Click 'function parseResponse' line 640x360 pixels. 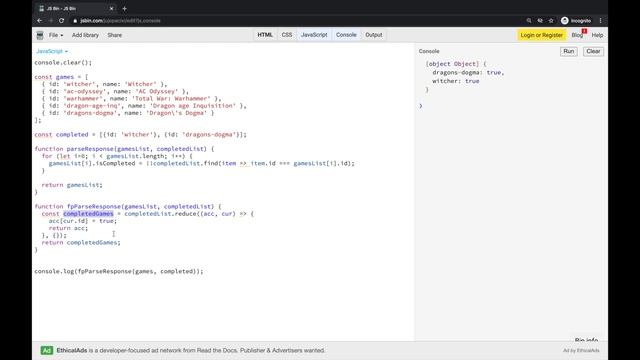tap(124, 149)
